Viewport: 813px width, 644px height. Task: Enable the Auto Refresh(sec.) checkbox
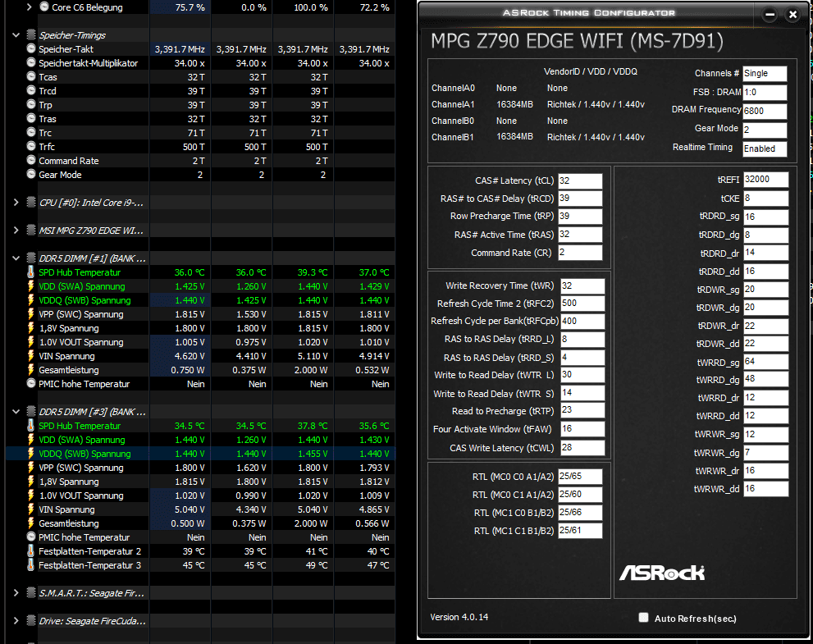pyautogui.click(x=643, y=618)
